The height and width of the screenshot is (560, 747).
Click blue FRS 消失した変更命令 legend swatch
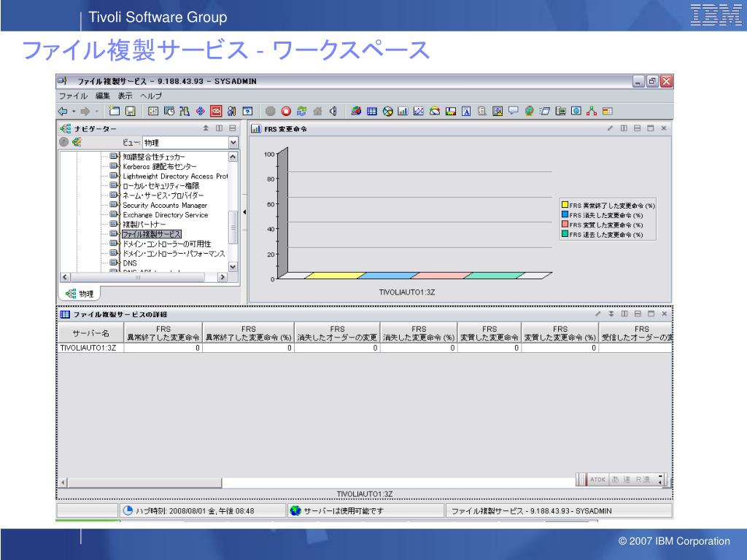click(565, 215)
